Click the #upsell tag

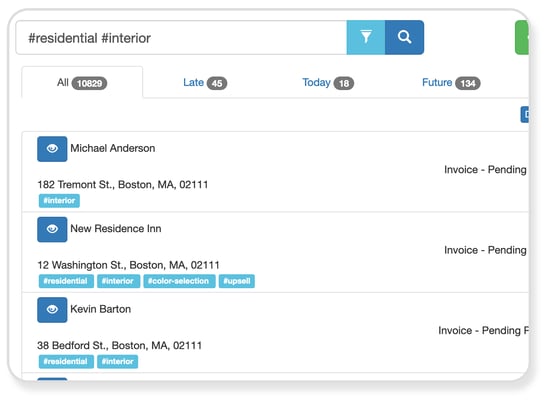pos(237,281)
